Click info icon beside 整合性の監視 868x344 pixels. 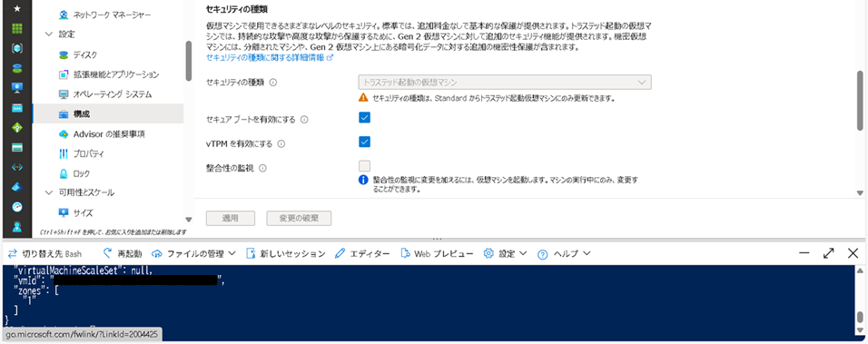[262, 168]
